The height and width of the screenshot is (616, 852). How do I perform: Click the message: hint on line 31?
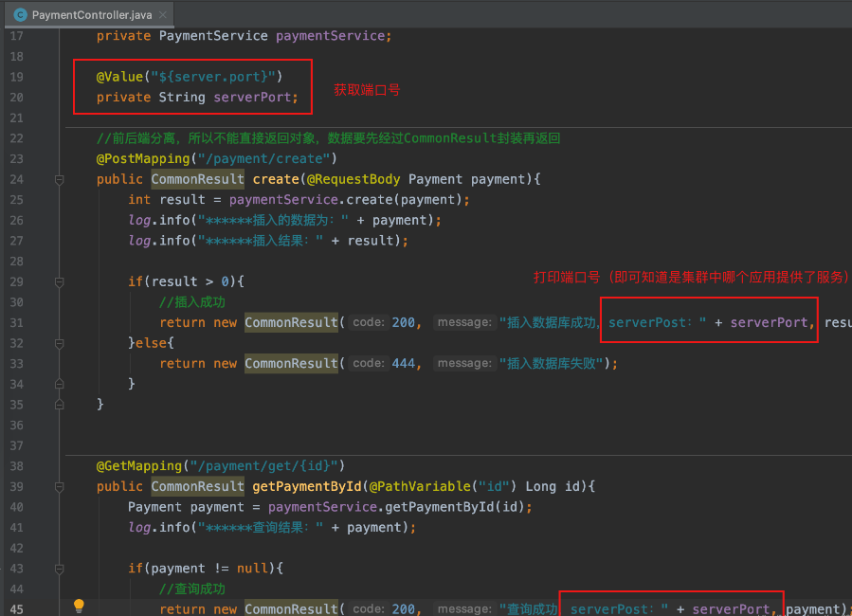click(464, 322)
